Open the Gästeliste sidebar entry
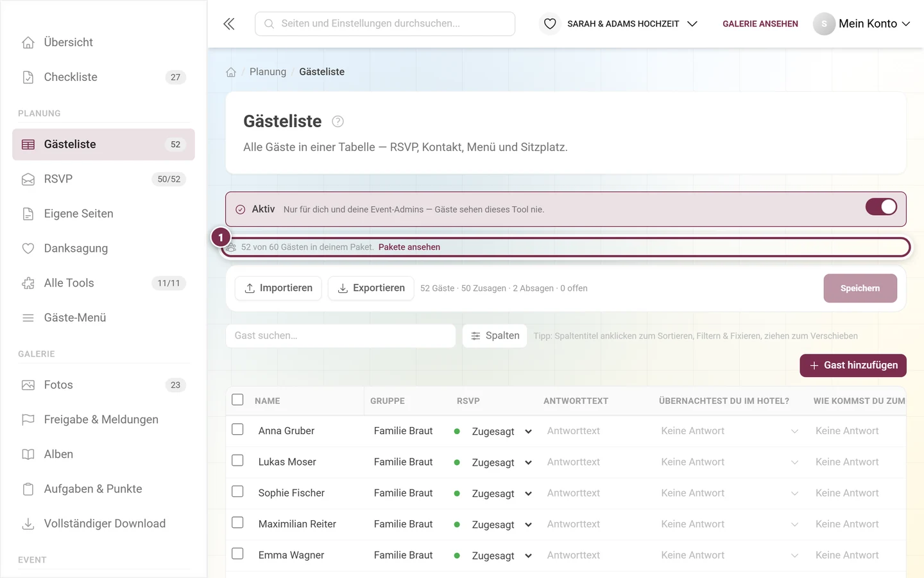Viewport: 924px width, 578px height. 103,144
